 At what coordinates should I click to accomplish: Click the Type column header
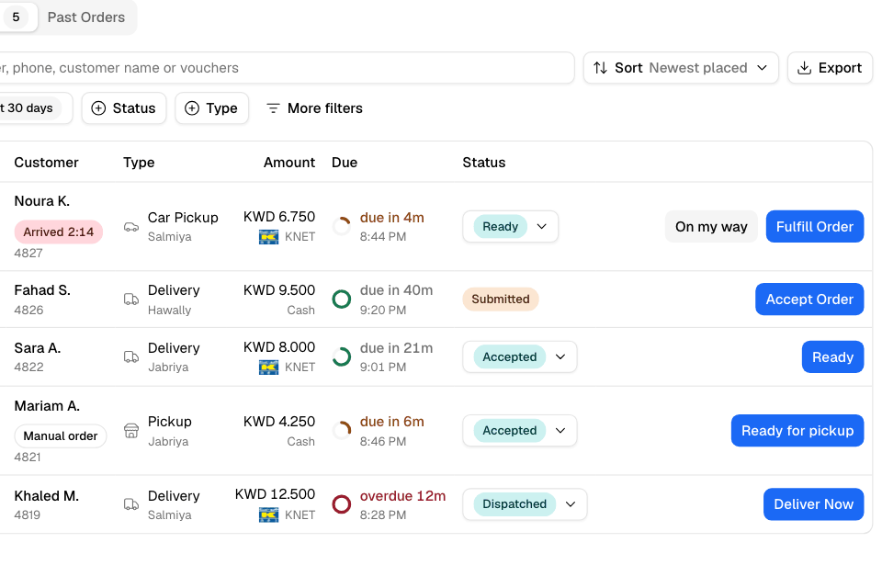139,163
